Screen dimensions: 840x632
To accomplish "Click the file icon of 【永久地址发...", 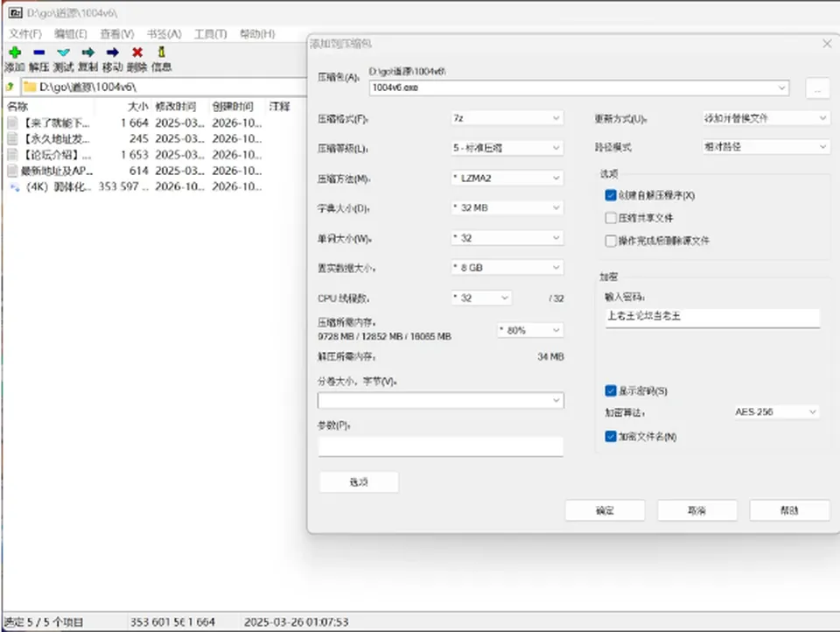I will (x=13, y=139).
